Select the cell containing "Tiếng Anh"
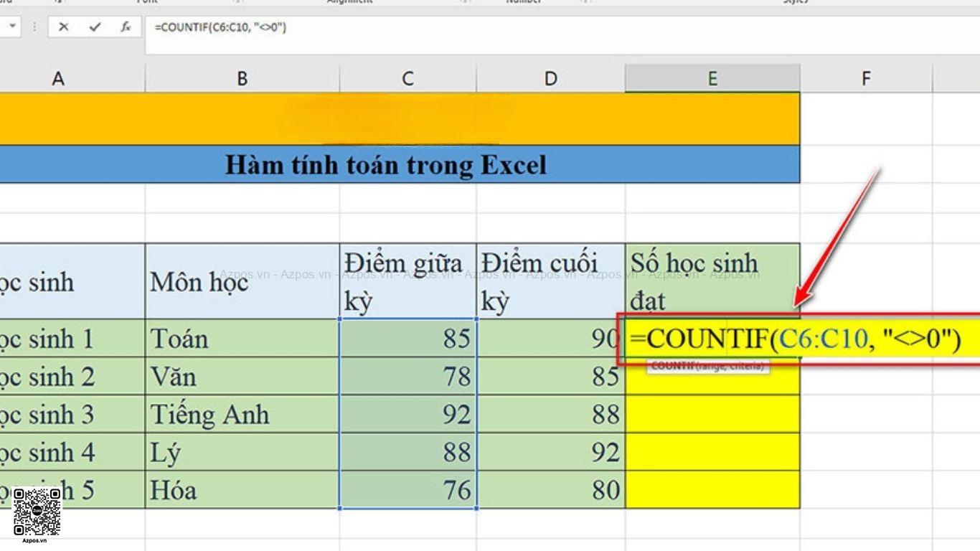 click(242, 414)
